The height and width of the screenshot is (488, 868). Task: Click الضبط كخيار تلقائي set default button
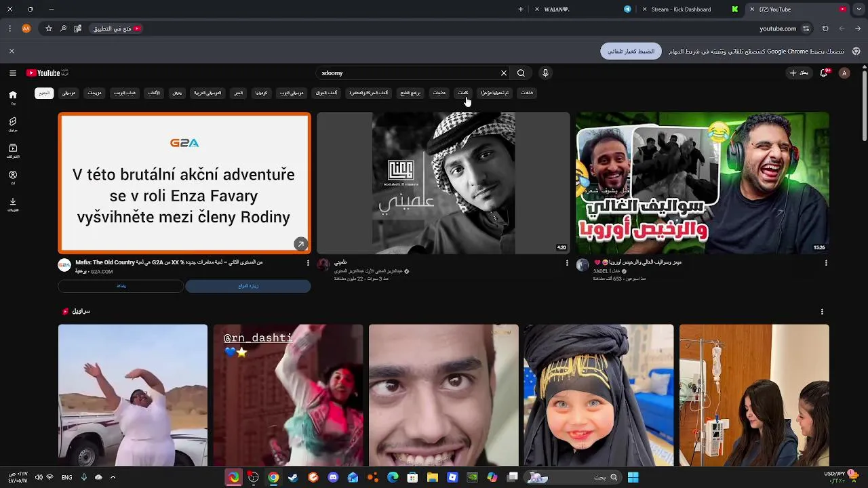point(631,51)
